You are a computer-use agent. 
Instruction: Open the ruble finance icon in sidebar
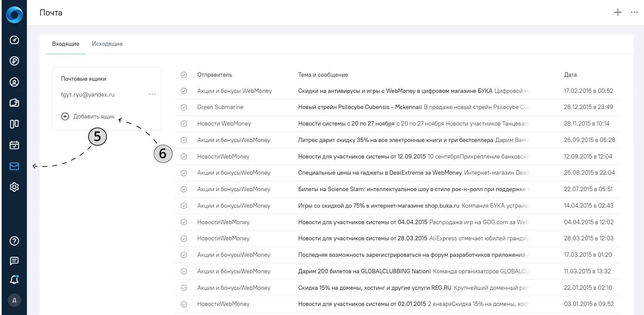coord(14,61)
